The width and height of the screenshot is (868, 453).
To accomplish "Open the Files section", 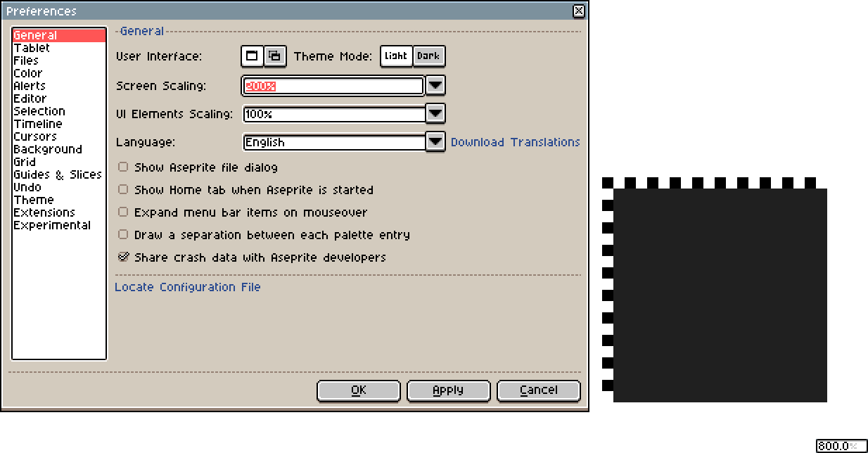I will point(59,60).
